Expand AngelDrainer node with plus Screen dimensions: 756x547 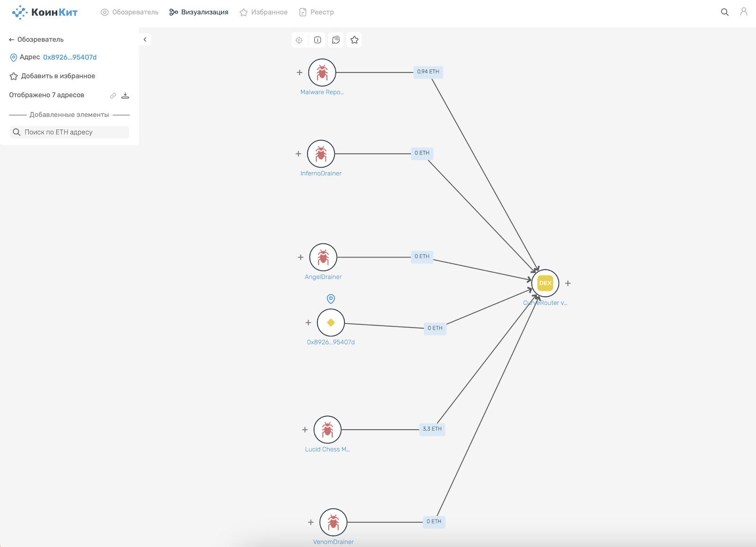click(301, 257)
